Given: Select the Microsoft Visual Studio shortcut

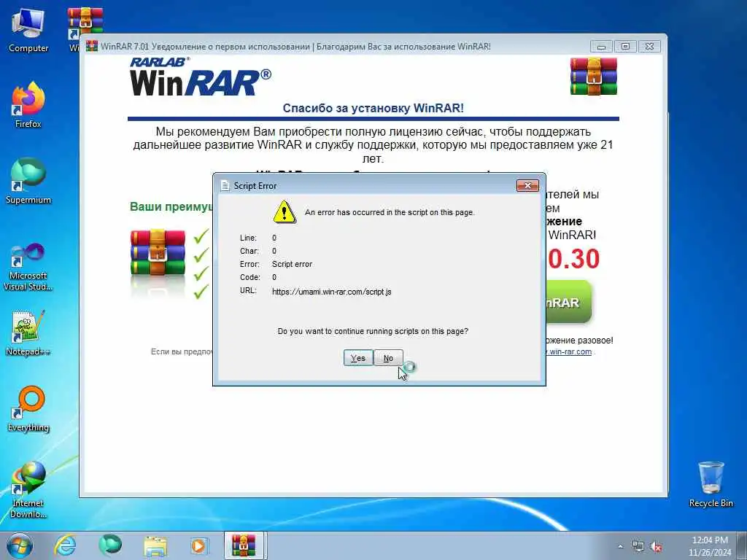Looking at the screenshot, I should point(28,267).
